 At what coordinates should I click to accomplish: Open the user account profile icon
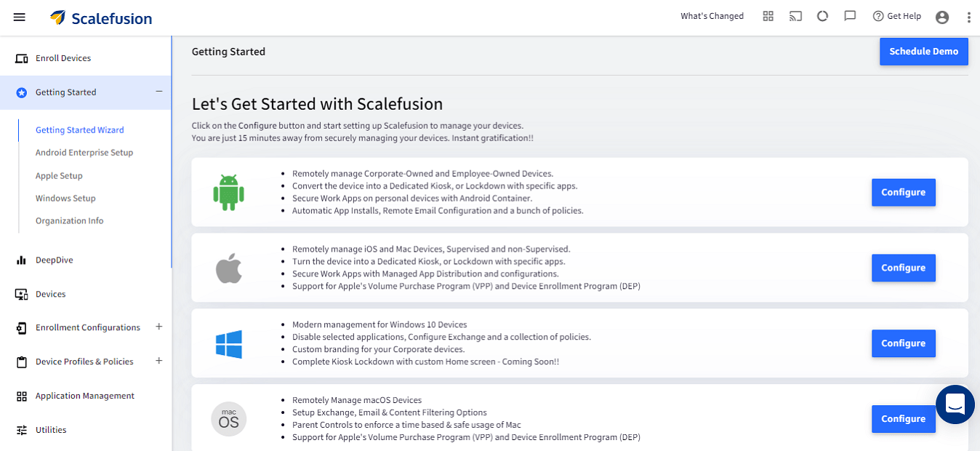(x=942, y=17)
